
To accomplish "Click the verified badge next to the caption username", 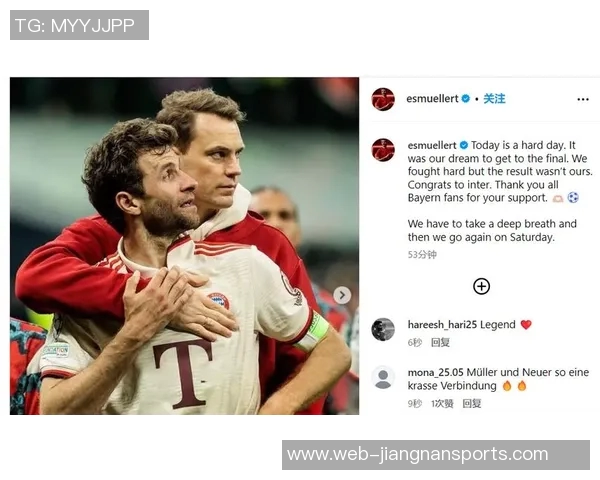I will (464, 145).
